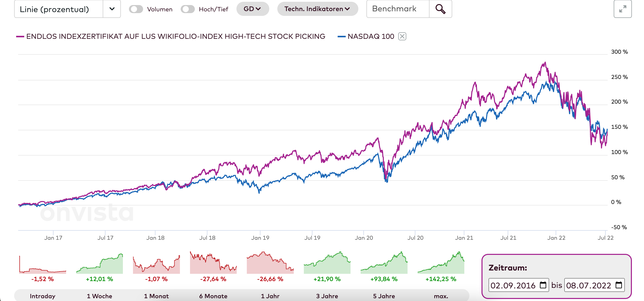Click the benchmark search magnifier icon
This screenshot has width=644, height=301.
pyautogui.click(x=440, y=9)
